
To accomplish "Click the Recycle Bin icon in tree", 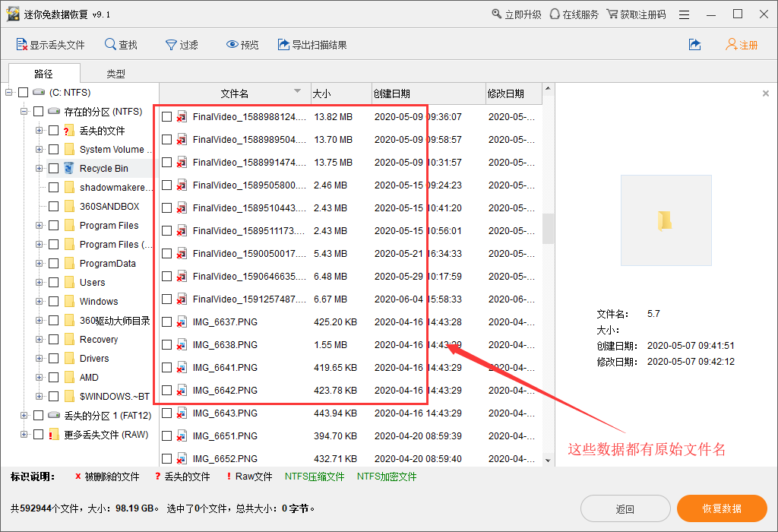I will 69,168.
